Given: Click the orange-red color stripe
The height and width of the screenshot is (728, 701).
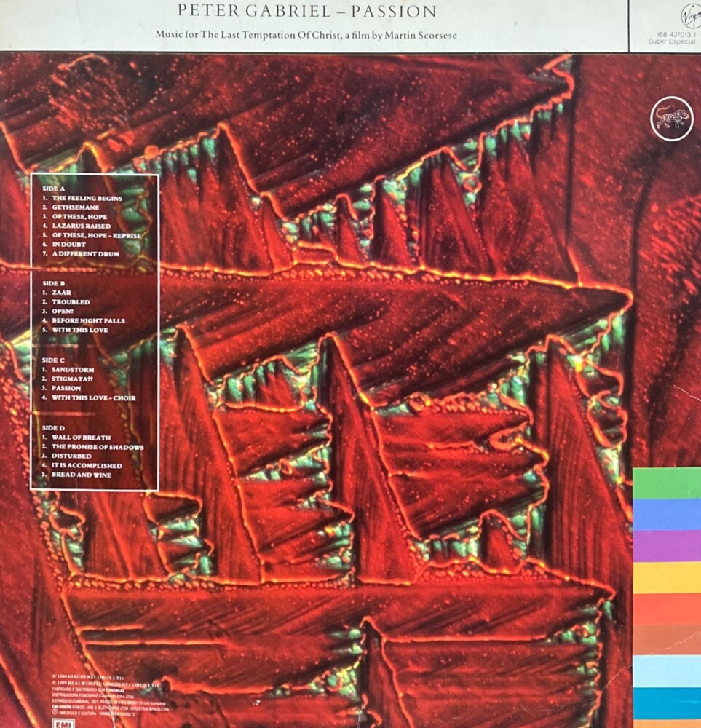Looking at the screenshot, I should [x=667, y=609].
